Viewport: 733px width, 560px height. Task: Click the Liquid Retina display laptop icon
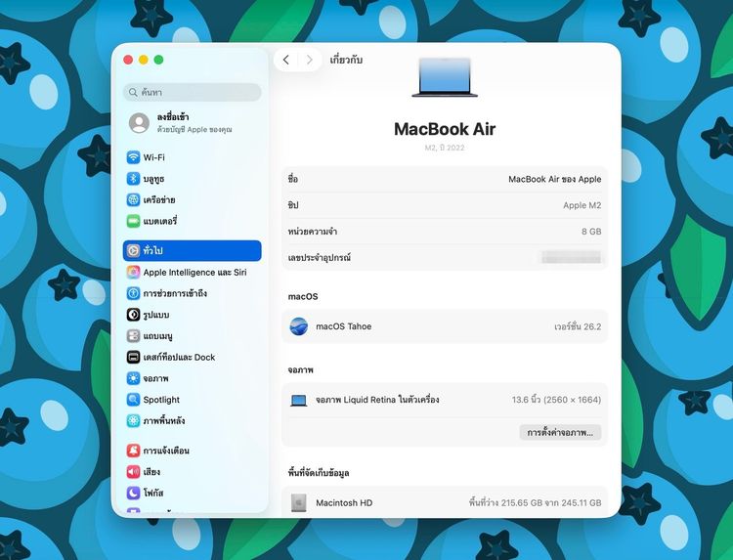point(299,400)
